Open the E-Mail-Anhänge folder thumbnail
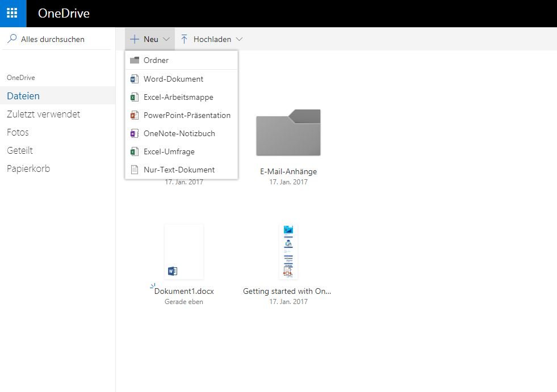 (x=288, y=132)
